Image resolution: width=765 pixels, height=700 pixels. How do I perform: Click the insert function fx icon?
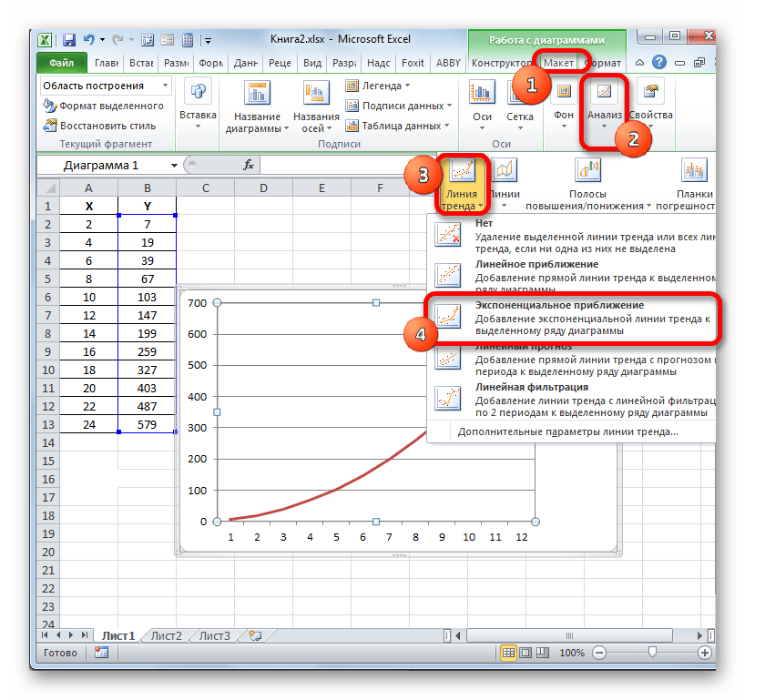[x=249, y=165]
